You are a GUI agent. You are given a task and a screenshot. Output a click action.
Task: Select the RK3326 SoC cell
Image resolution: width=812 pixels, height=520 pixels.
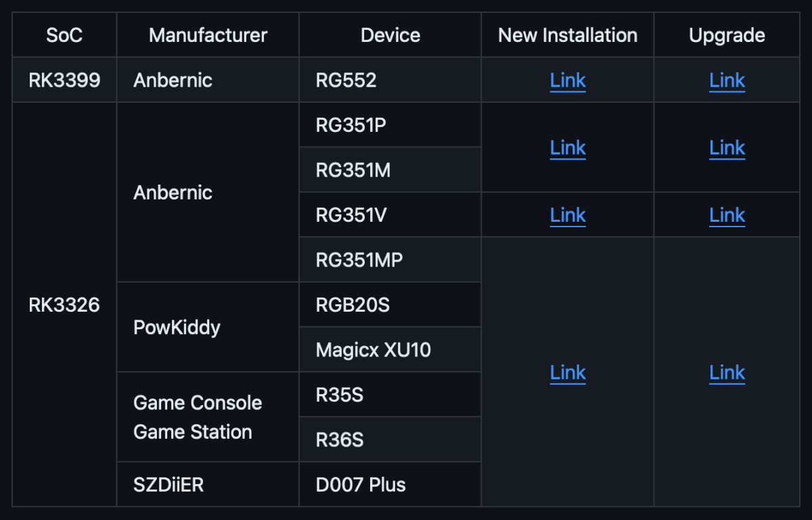pos(64,305)
